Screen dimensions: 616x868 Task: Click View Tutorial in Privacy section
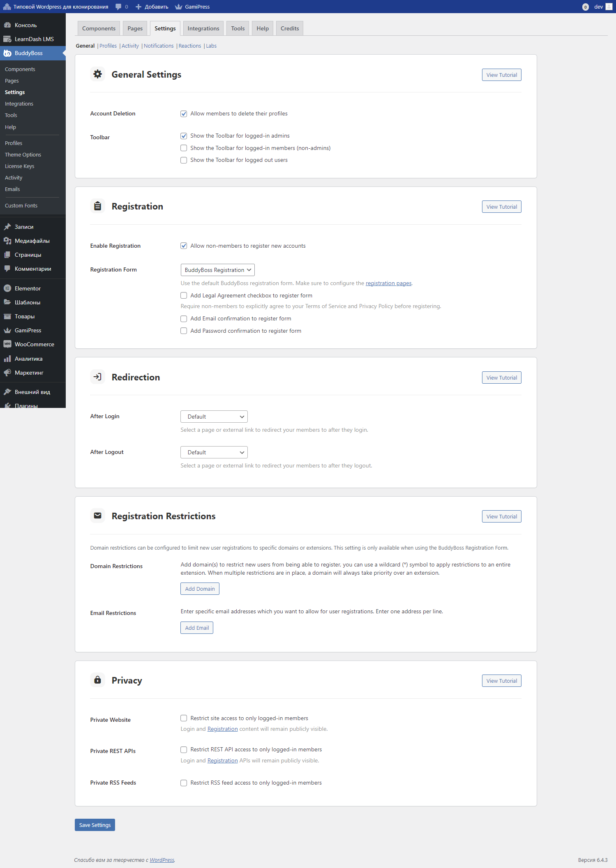[x=502, y=681]
